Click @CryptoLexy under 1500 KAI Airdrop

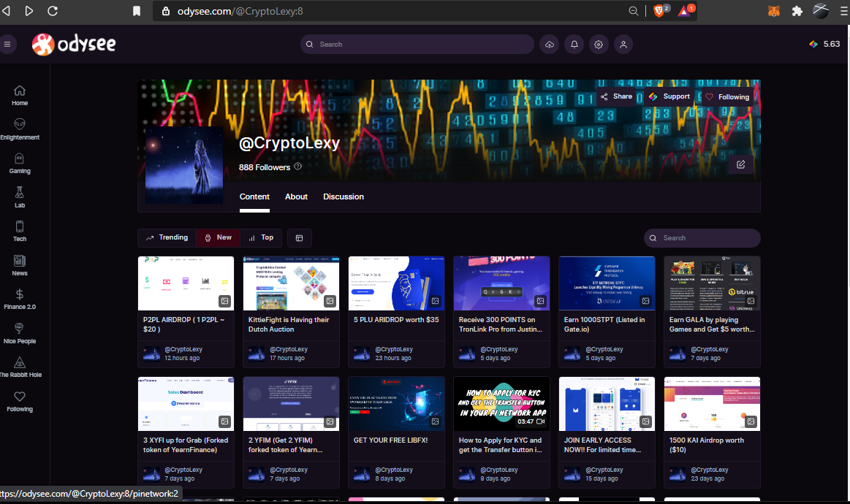point(709,470)
